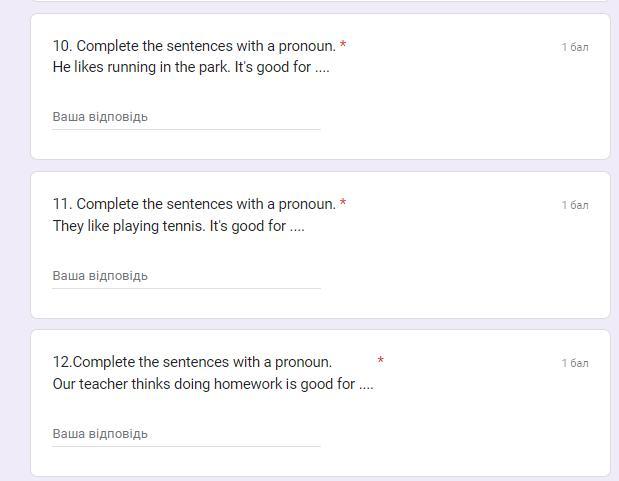
Task: Click the "is good for ...." ending in question 12
Action: (x=329, y=384)
